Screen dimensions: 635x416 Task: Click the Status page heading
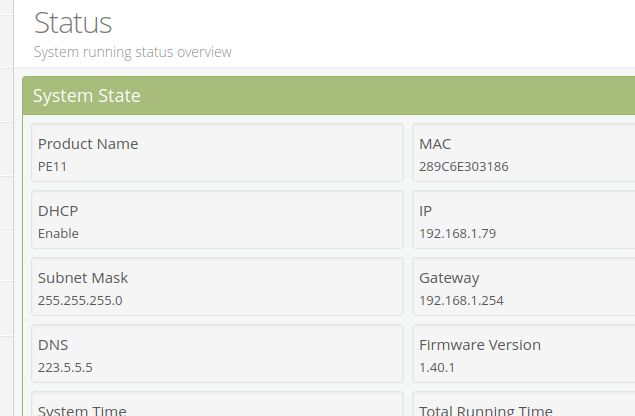coord(73,22)
